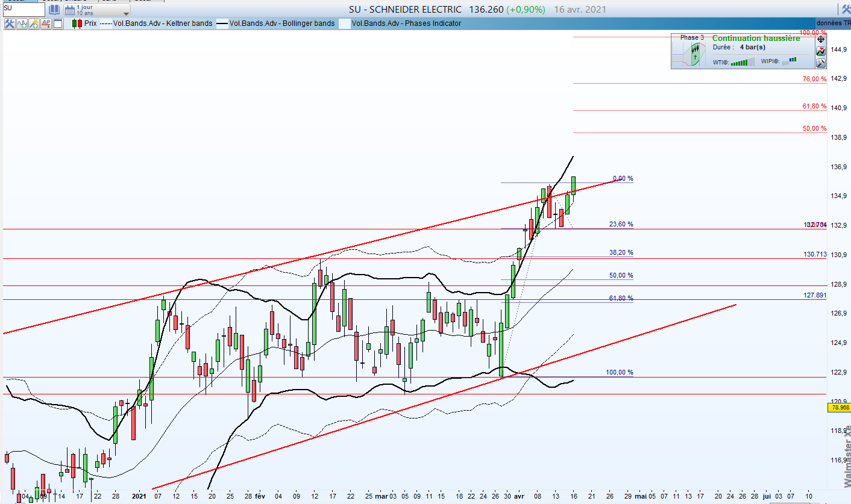Click the '16 avr. 2021' date in header
This screenshot has width=851, height=504.
[x=580, y=10]
